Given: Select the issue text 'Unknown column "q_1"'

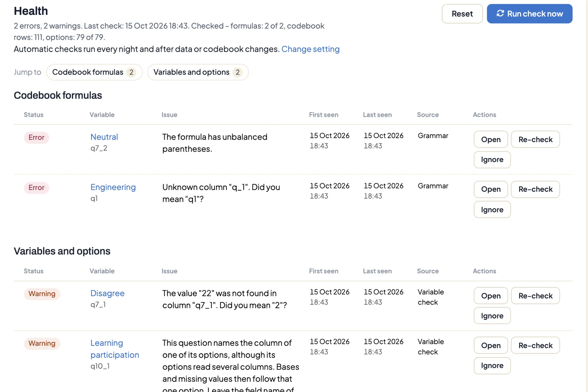Looking at the screenshot, I should click(x=206, y=187).
